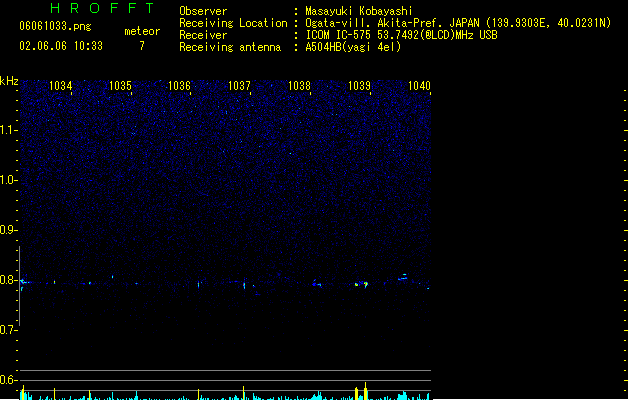Click observer name Masayuki Kobayashi

359,11
